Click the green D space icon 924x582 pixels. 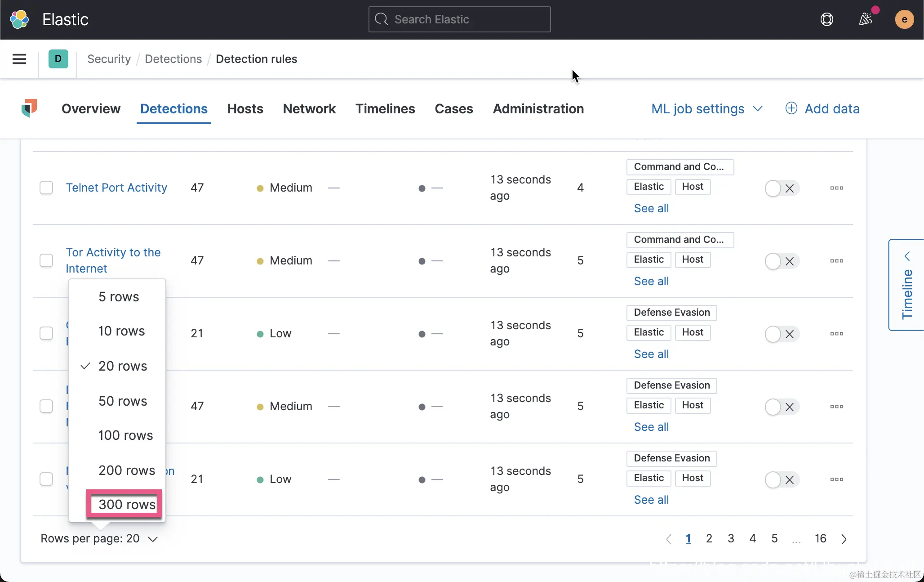(x=58, y=59)
